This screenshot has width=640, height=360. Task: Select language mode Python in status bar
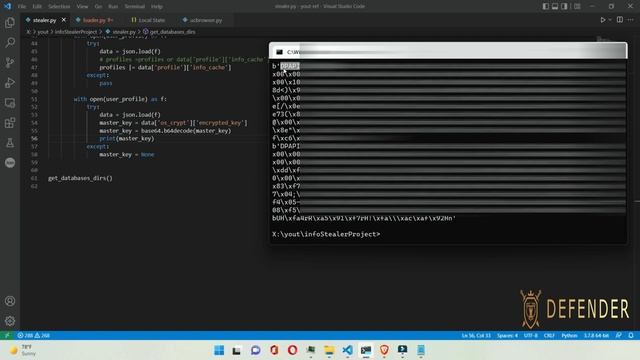[569, 336]
